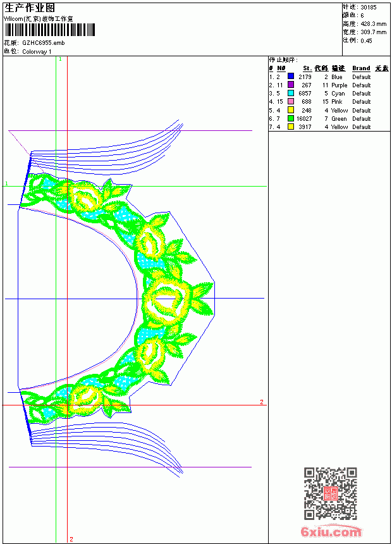Screen dimensions: 392x544
Task: Click the N# column header
Action: pyautogui.click(x=281, y=68)
